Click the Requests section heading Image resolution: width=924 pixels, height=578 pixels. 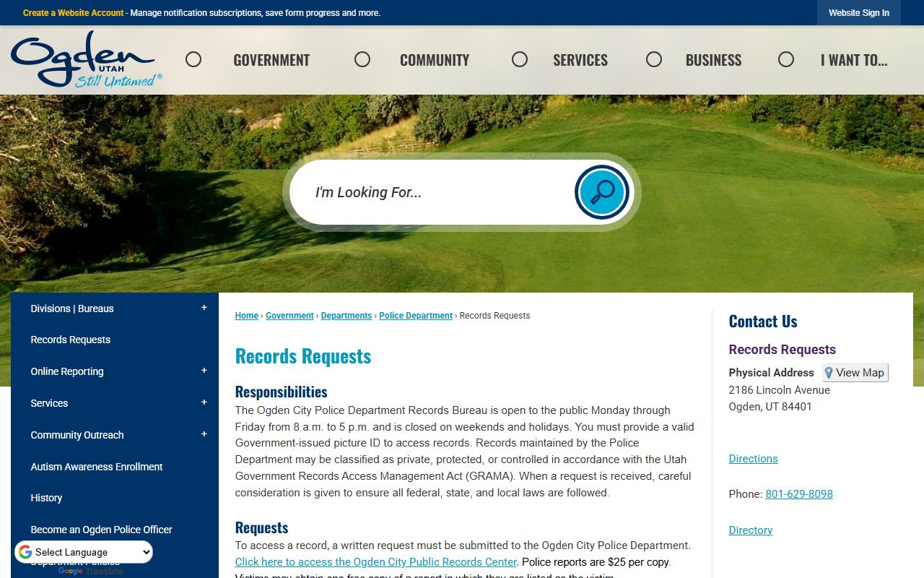[261, 527]
